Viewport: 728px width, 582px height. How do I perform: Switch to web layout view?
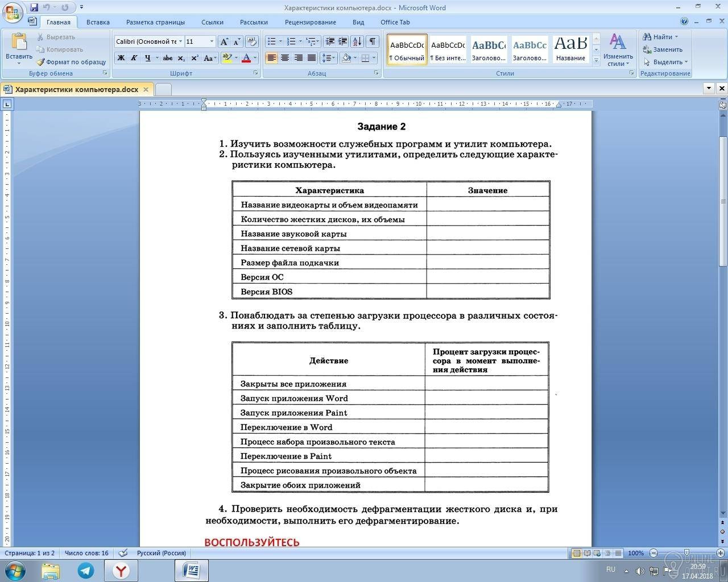click(x=597, y=553)
